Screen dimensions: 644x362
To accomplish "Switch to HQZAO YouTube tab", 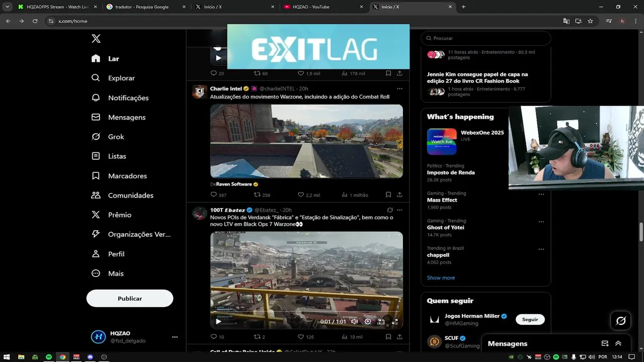I will (323, 7).
